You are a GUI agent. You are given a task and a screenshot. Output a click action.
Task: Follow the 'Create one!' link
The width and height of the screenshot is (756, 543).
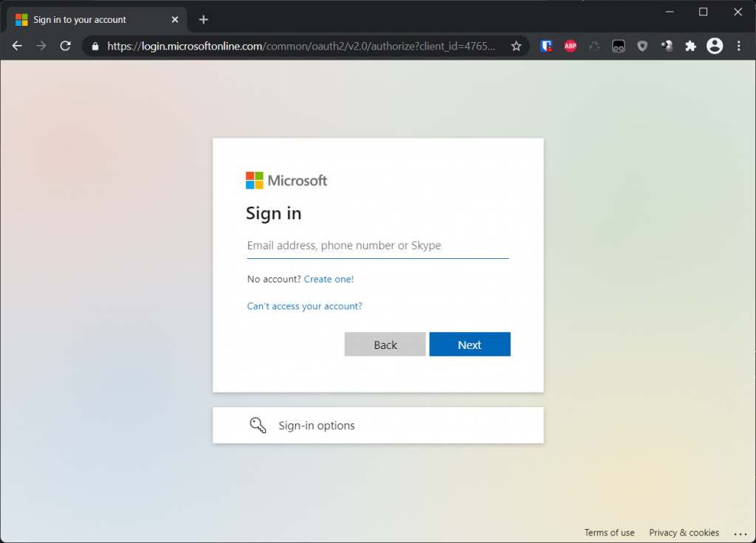tap(329, 279)
